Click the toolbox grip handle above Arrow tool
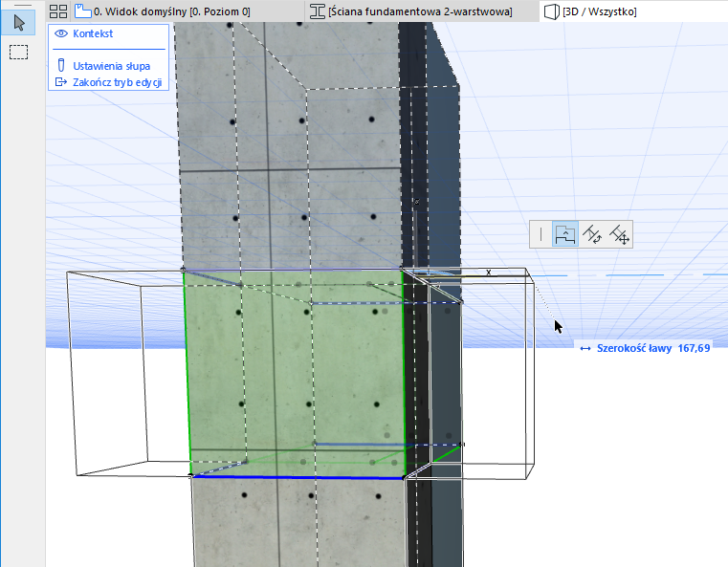Image resolution: width=728 pixels, height=567 pixels. 22,4
